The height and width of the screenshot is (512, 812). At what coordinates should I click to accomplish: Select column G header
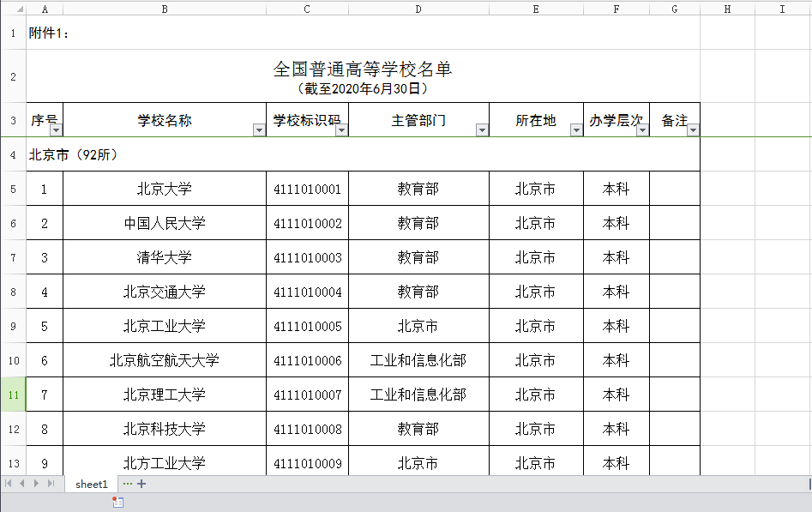click(675, 9)
